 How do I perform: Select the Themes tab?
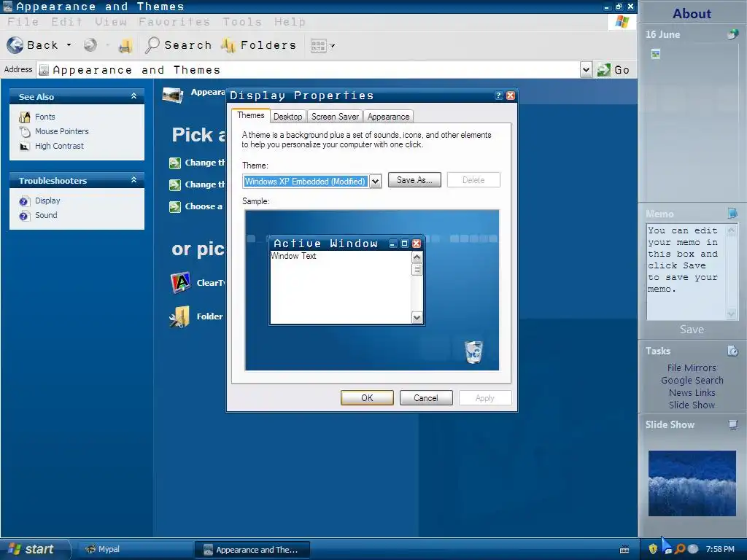[251, 115]
